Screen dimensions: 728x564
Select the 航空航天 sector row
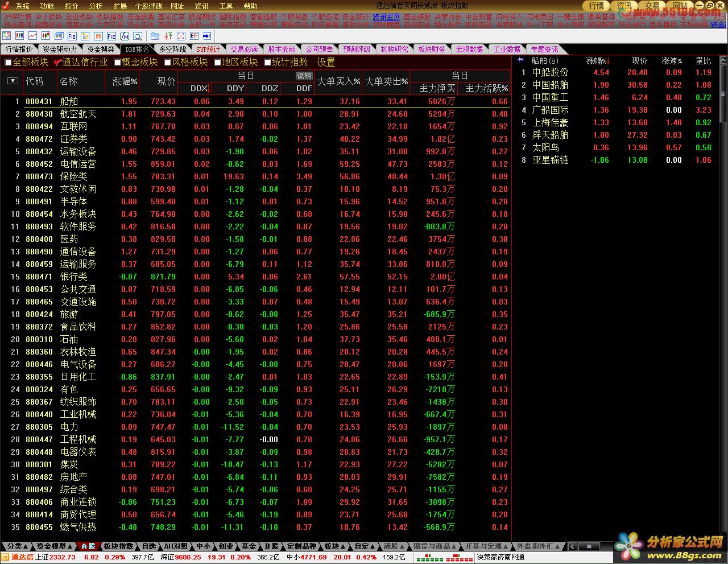tap(256, 114)
